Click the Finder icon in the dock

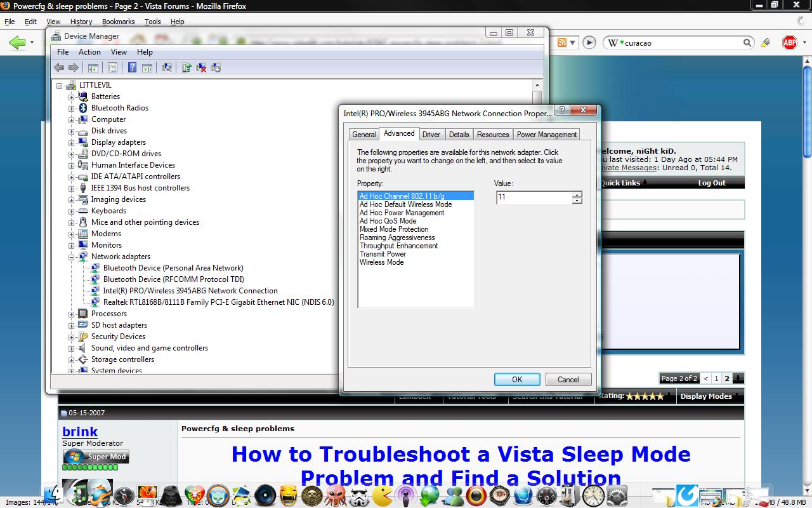coord(53,495)
